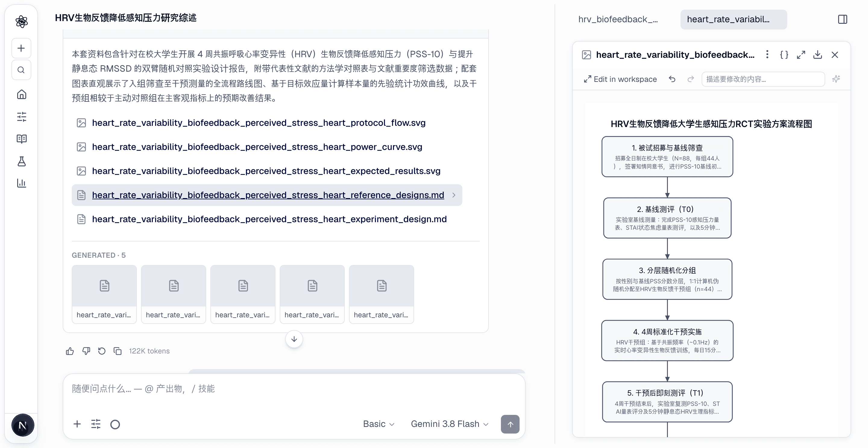Open the bar chart icon in the sidebar

click(x=22, y=183)
